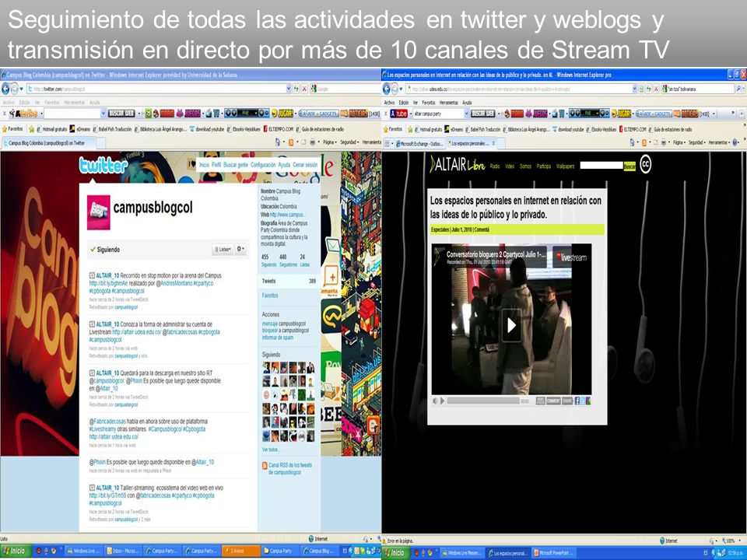
Task: Open Seguridad dropdown in left browser command bar
Action: click(x=349, y=142)
